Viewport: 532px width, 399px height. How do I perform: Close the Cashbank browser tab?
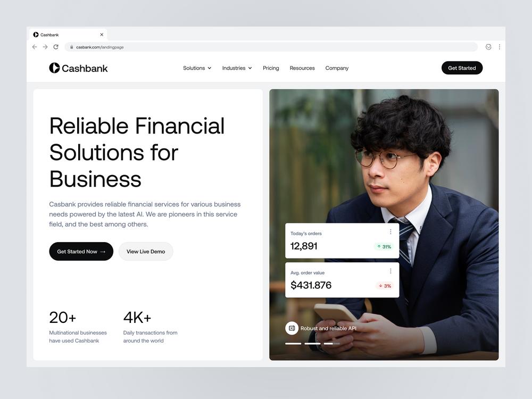(102, 35)
